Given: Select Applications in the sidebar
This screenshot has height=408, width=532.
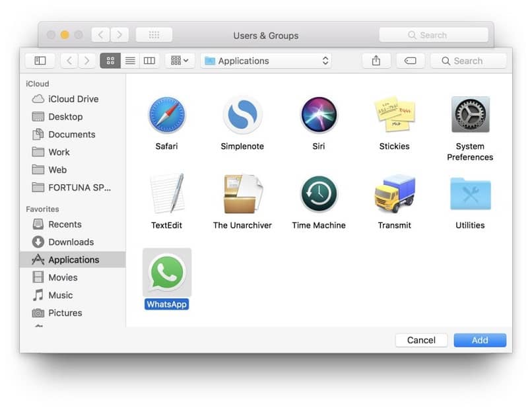Looking at the screenshot, I should 73,259.
